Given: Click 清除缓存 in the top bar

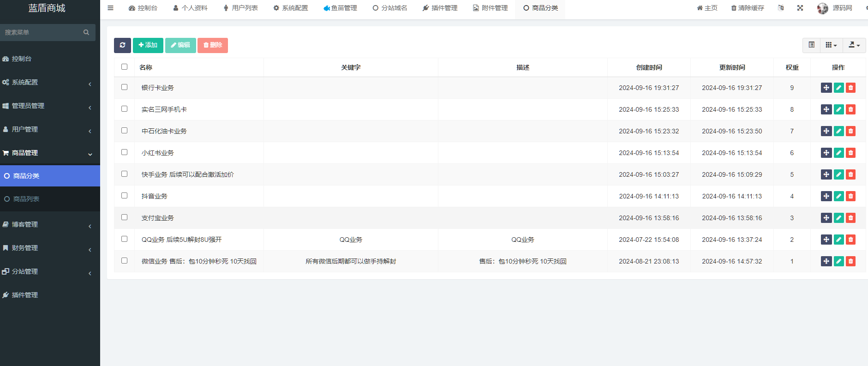Looking at the screenshot, I should coord(748,8).
